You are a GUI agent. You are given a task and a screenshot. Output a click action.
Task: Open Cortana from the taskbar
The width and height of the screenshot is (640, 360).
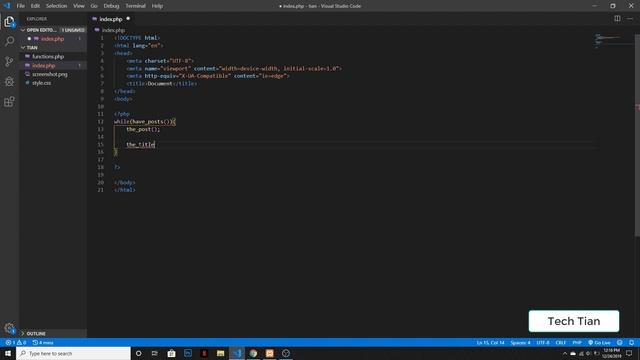pos(138,353)
